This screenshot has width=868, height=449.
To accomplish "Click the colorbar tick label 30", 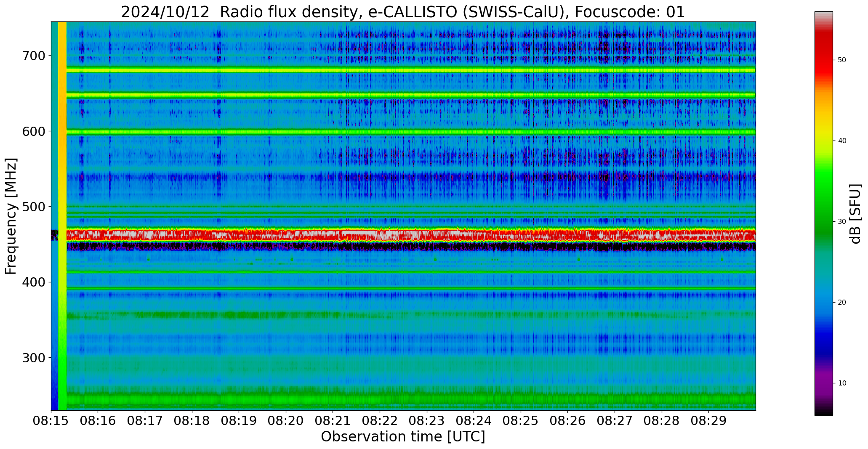I will (x=842, y=222).
